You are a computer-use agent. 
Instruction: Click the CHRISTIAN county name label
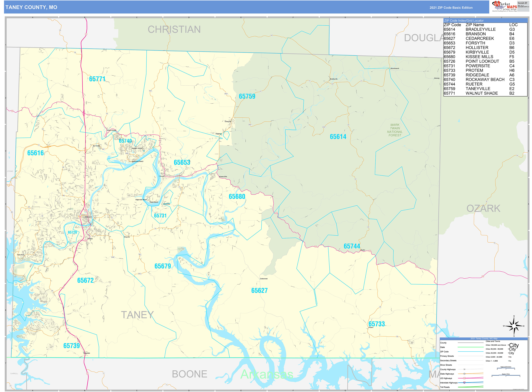[x=174, y=30]
